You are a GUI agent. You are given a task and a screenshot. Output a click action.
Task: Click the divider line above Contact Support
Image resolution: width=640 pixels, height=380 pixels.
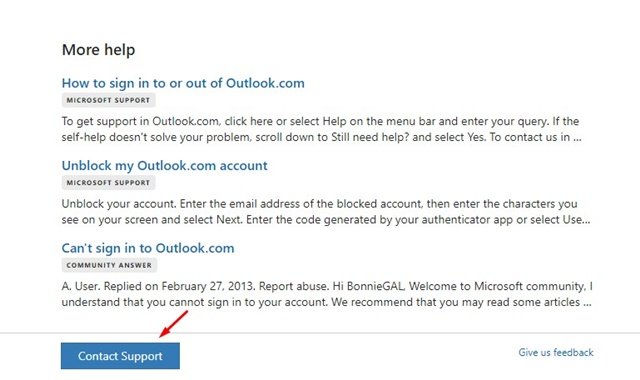[320, 333]
